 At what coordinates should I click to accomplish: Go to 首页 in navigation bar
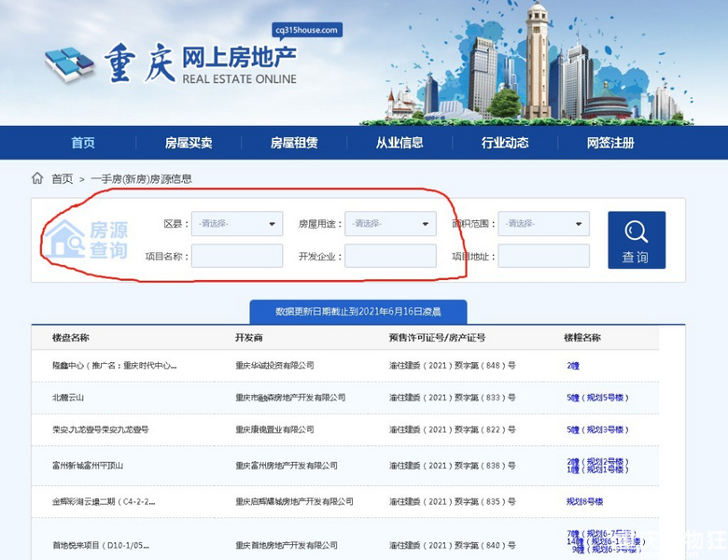(x=83, y=143)
